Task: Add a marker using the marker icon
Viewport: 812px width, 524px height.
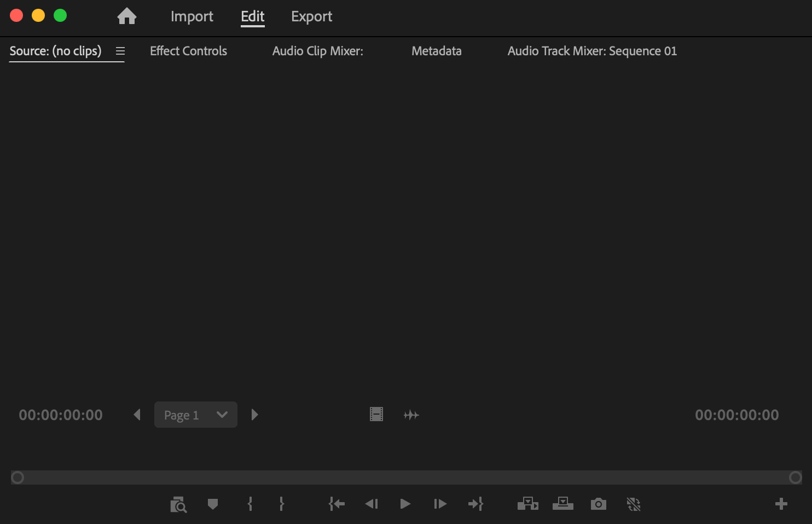Action: coord(213,504)
